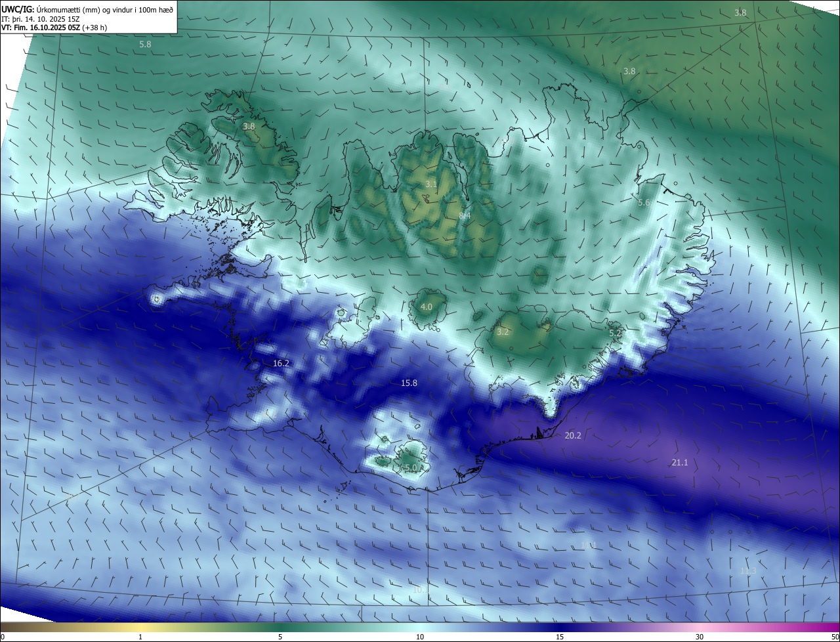Click the 4.0 value on the central glacier

(426, 307)
